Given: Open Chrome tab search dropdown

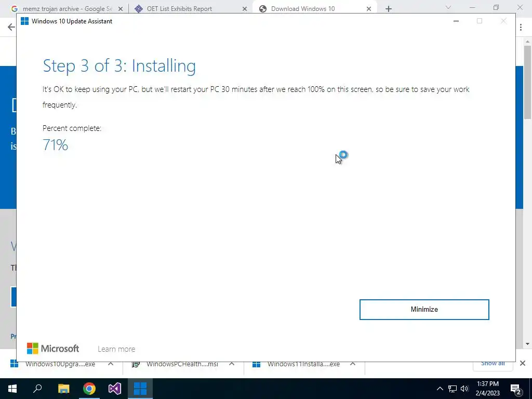Looking at the screenshot, I should click(448, 7).
